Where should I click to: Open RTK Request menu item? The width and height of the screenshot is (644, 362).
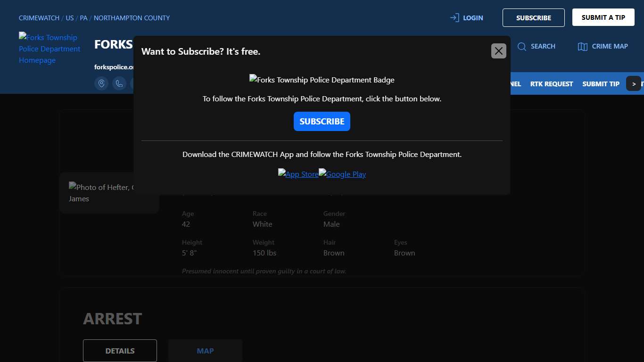pyautogui.click(x=551, y=84)
